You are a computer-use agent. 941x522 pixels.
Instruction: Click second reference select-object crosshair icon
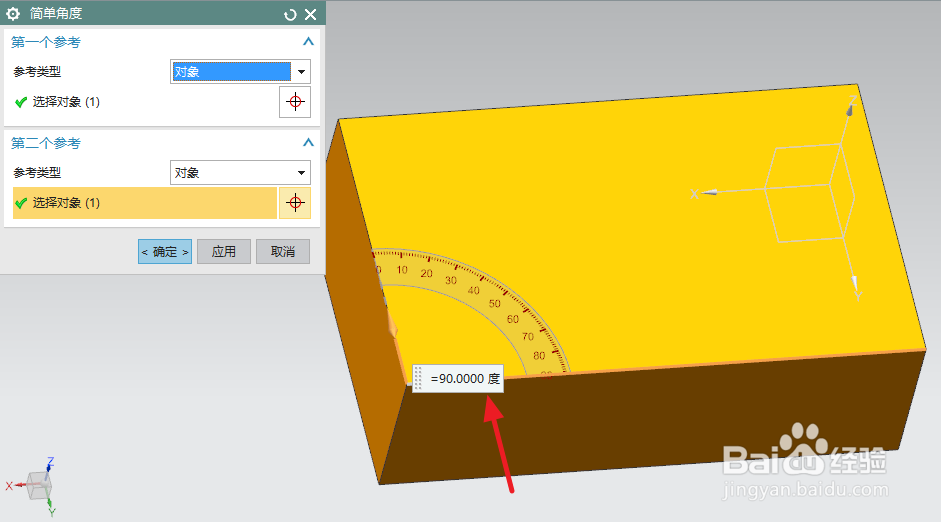tap(295, 203)
